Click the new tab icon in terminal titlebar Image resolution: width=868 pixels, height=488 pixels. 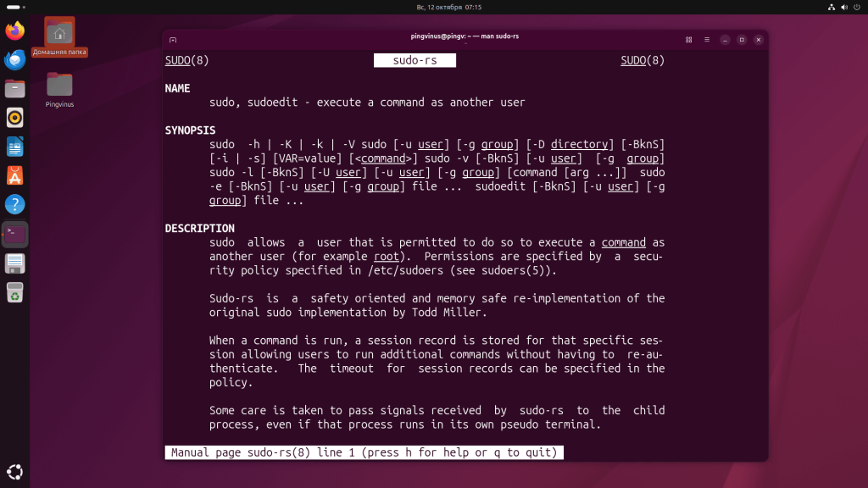[x=172, y=39]
